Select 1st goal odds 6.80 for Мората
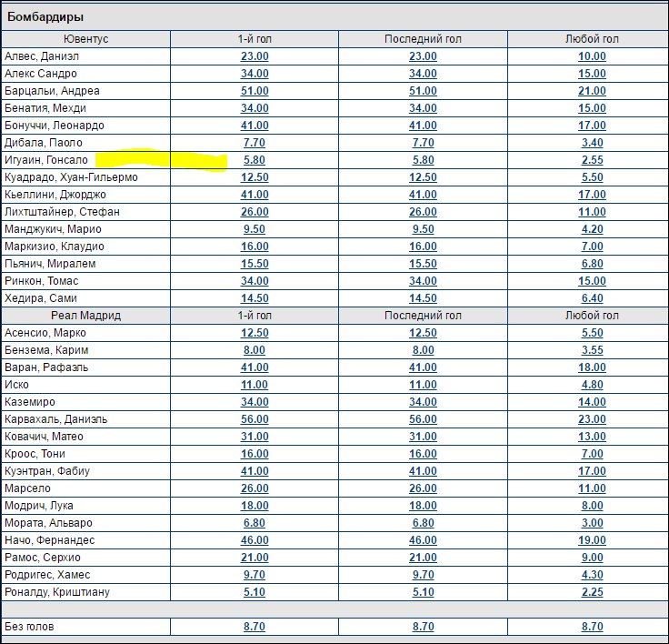Screen dimensions: 669x644 (255, 523)
